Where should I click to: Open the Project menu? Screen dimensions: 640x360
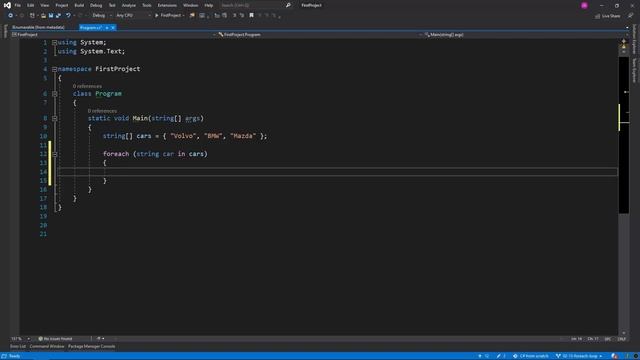click(x=62, y=5)
